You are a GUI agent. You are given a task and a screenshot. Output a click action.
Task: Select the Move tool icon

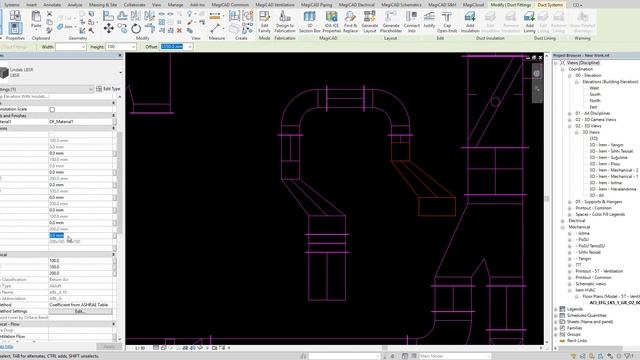[x=109, y=28]
